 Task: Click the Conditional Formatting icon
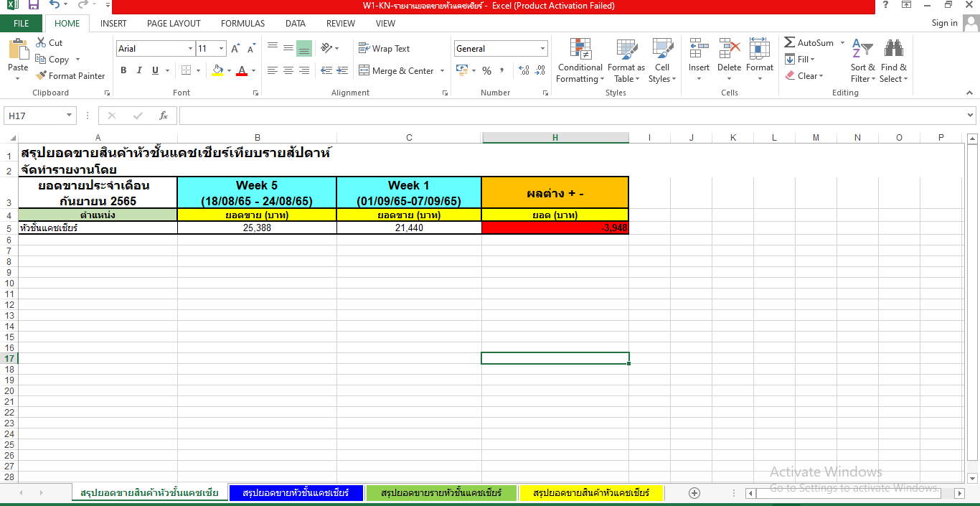click(580, 49)
